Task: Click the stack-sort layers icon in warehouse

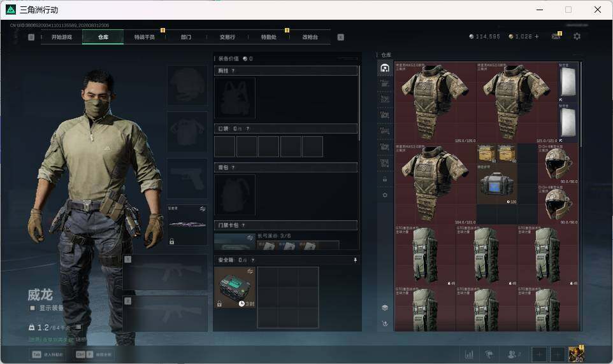Action: [x=385, y=308]
